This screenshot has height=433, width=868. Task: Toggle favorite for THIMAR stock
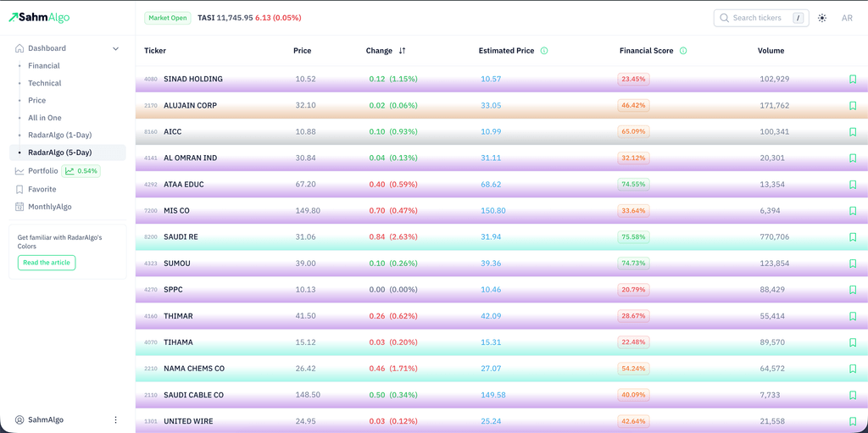(x=852, y=316)
